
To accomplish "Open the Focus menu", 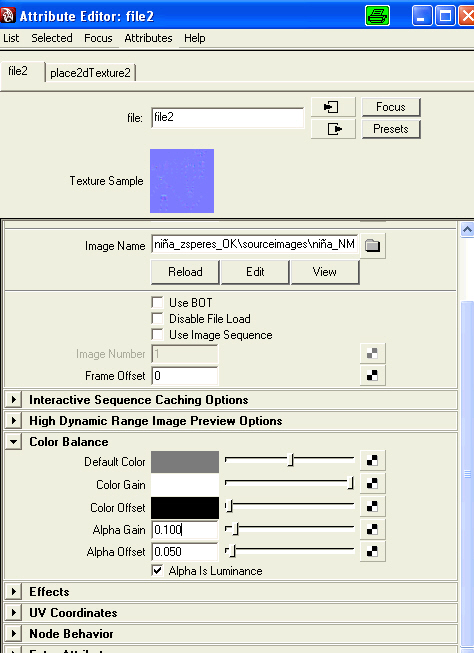I will pyautogui.click(x=98, y=38).
